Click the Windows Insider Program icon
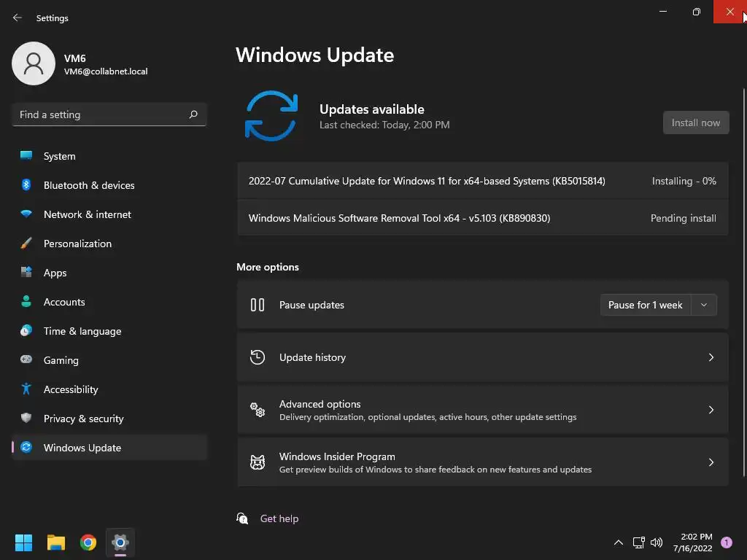 [x=258, y=462]
